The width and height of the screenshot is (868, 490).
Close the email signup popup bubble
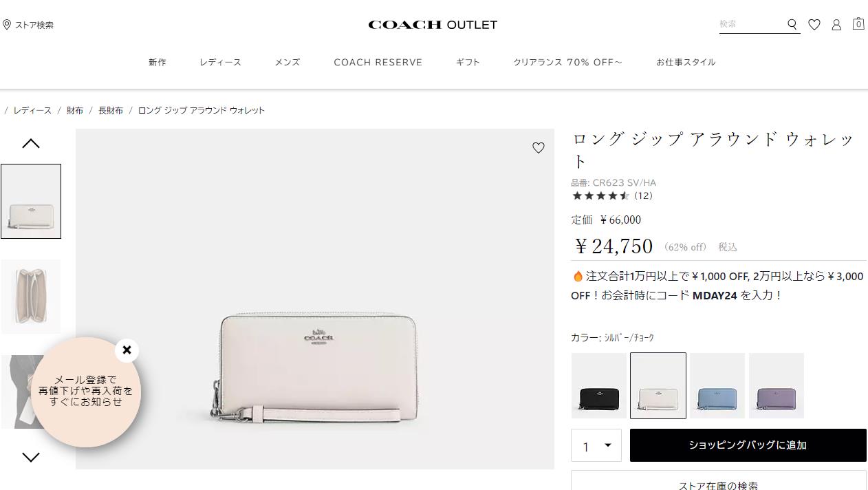tap(127, 350)
